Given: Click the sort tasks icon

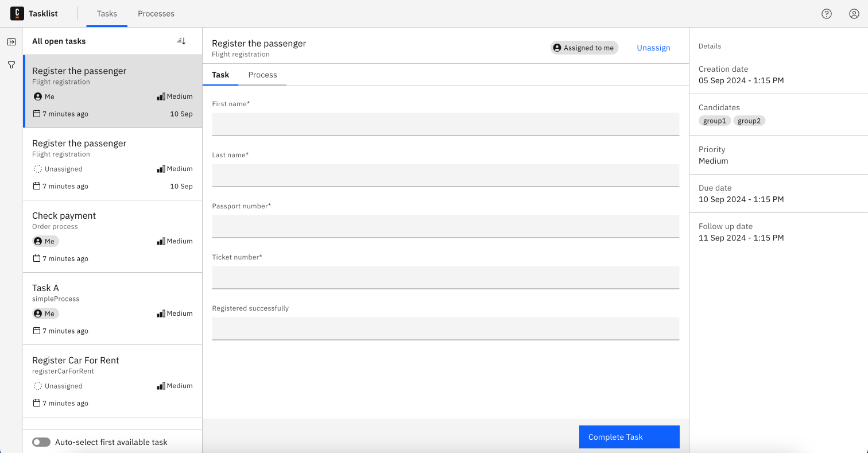Looking at the screenshot, I should coord(181,41).
